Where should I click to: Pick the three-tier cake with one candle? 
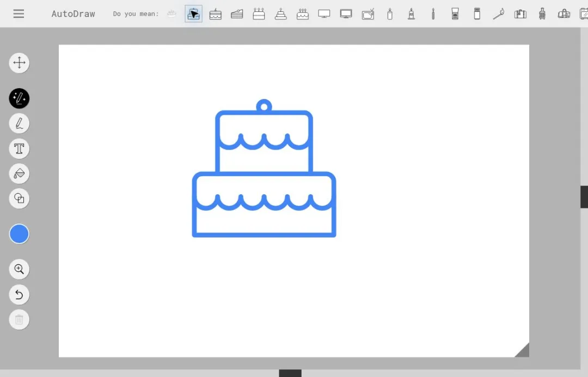280,14
